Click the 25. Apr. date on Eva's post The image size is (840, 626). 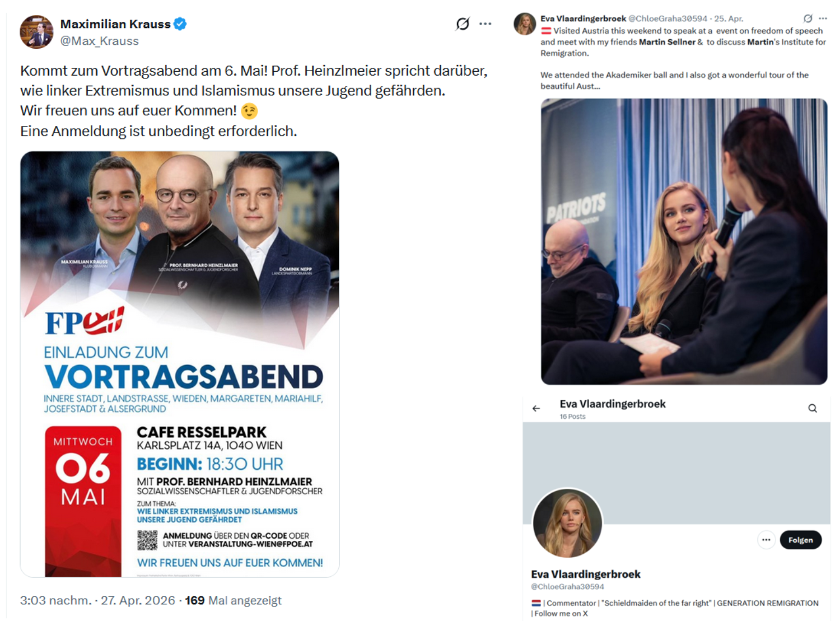click(728, 18)
